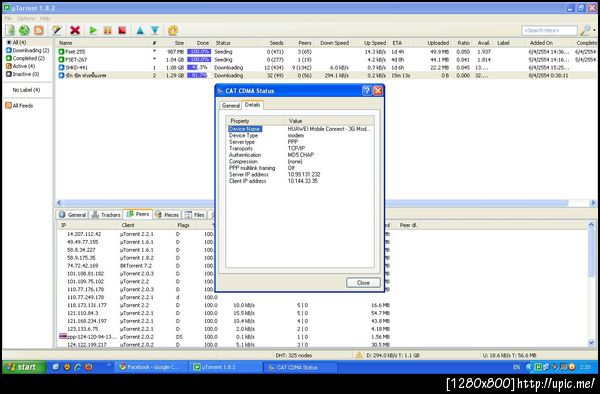This screenshot has height=394, width=600.
Task: Move torrent down the queue with the down arrow
Action: [155, 30]
